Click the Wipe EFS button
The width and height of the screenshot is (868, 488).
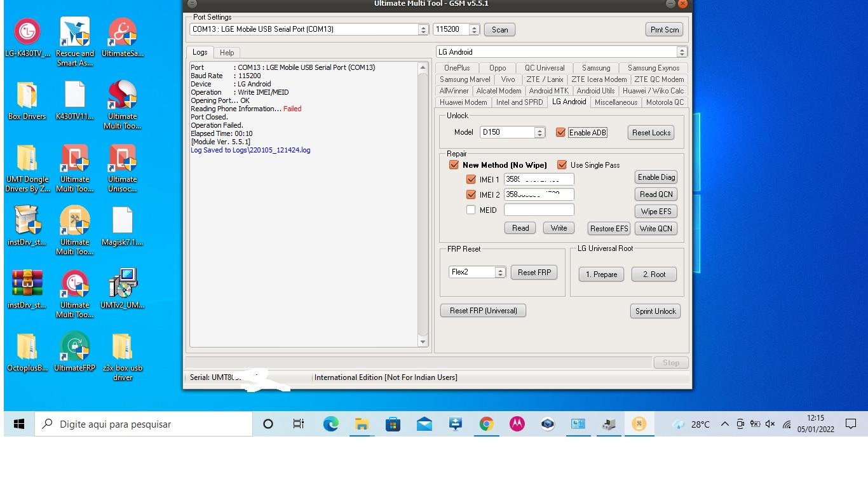pos(656,212)
